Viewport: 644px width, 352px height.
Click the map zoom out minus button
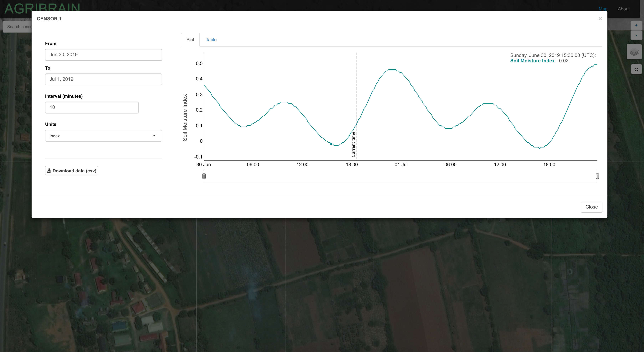coord(636,35)
